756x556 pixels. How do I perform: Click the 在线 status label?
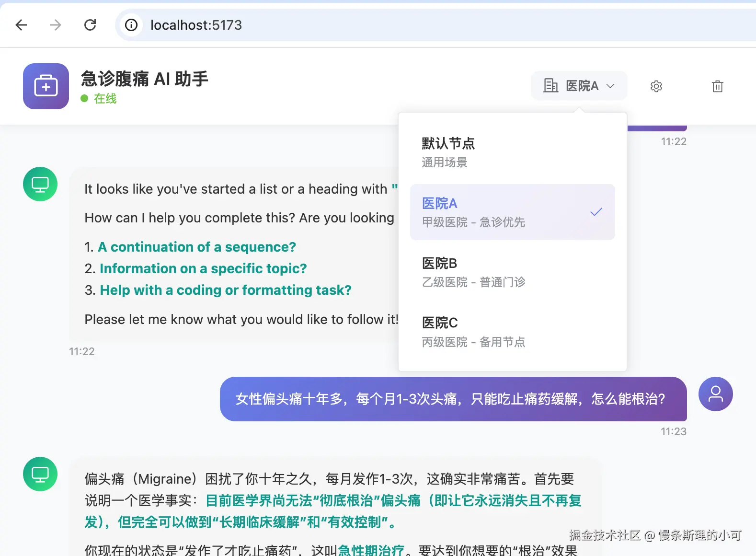pyautogui.click(x=105, y=99)
